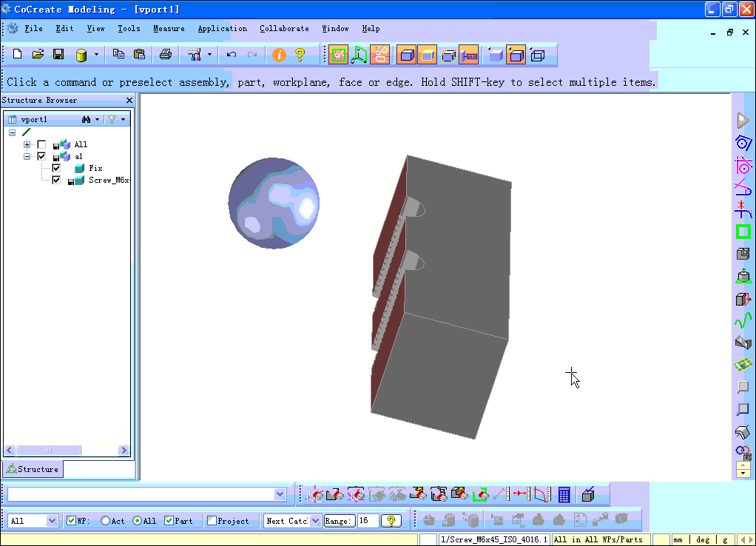756x546 pixels.
Task: Uncheck the visibility checkbox next to Fix part
Action: [56, 168]
